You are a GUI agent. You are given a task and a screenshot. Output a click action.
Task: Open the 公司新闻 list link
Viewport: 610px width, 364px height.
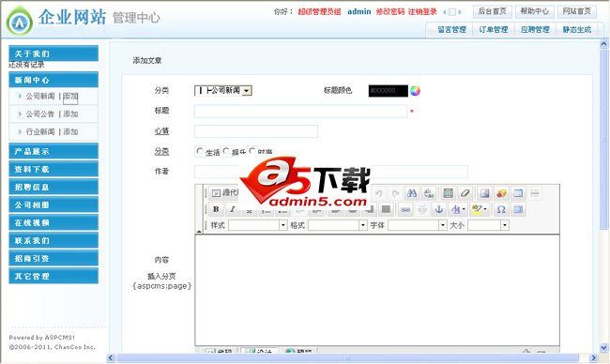click(40, 96)
